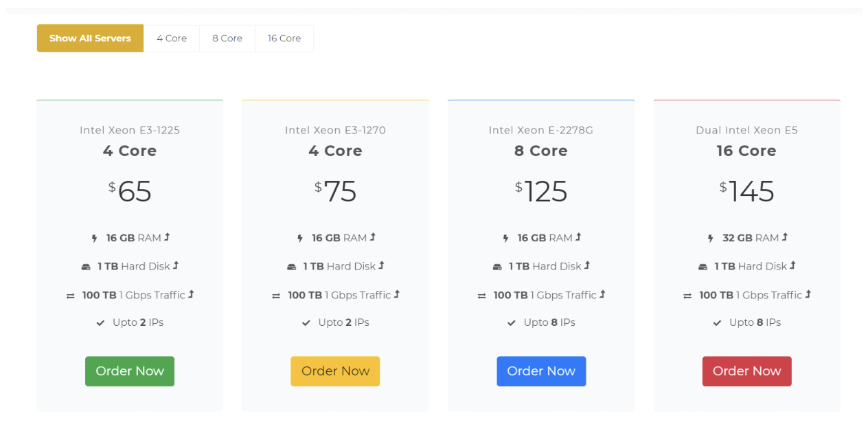Click Hard Disk upgrade arrow on Dual Xeon E5 card
The image size is (868, 429).
point(792,265)
